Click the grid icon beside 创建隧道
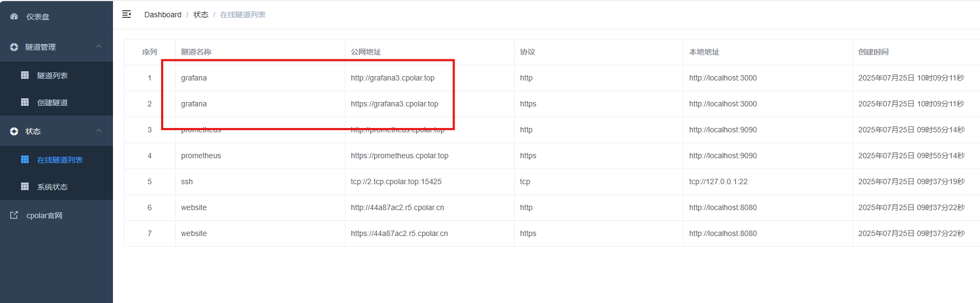This screenshot has height=303, width=980. click(x=25, y=102)
